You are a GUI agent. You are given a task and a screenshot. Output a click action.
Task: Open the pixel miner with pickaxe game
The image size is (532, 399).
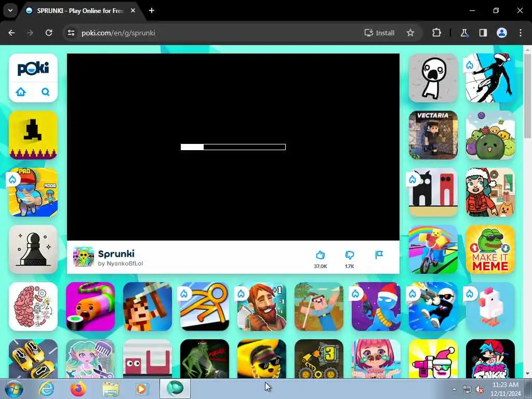[x=148, y=307]
